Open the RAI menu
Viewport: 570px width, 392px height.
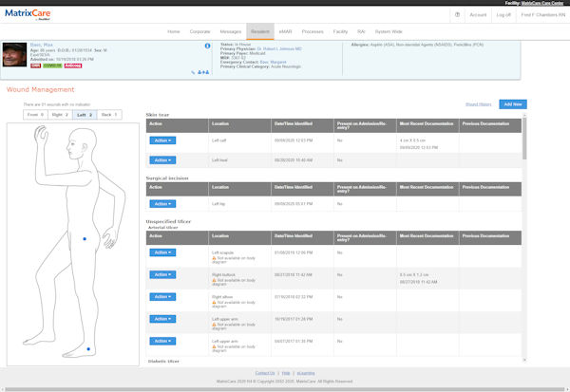coord(361,31)
